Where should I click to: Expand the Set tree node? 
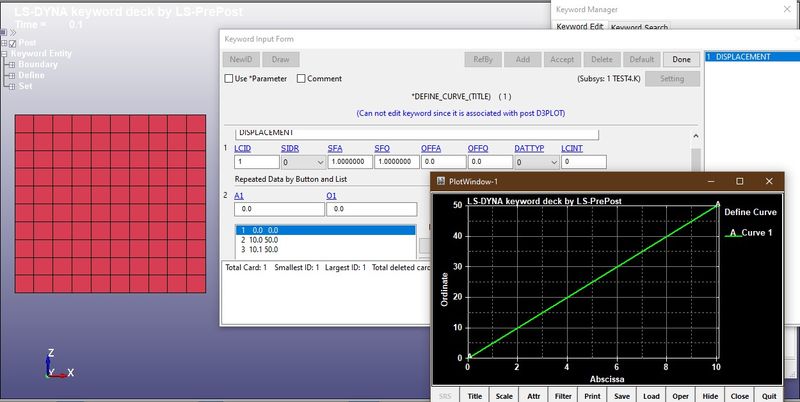coord(12,86)
